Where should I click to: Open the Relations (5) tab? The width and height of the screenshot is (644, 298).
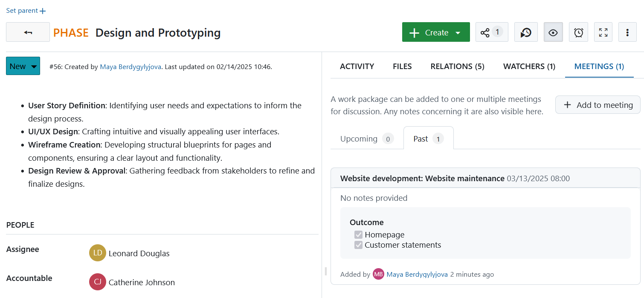point(457,67)
